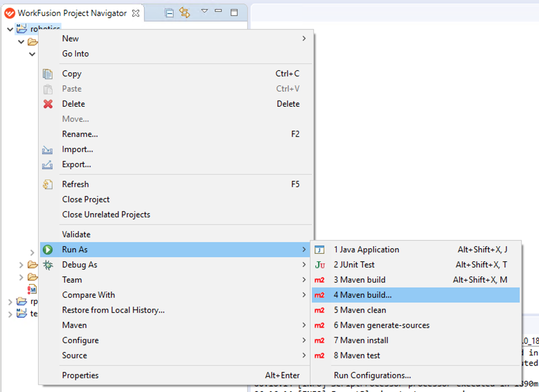Click the te Maven project icon
Screen dimensions: 539x392
coord(22,313)
